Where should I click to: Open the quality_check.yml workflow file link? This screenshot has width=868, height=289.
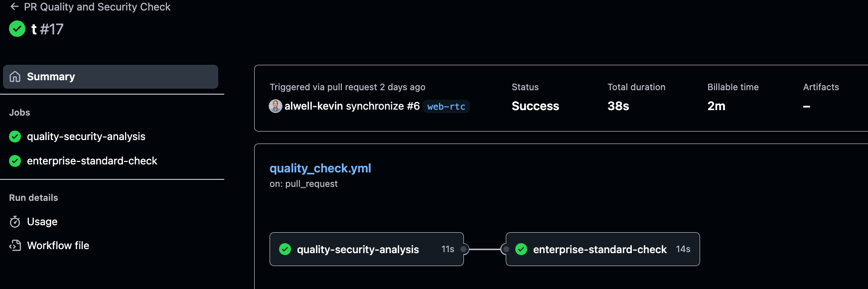320,168
